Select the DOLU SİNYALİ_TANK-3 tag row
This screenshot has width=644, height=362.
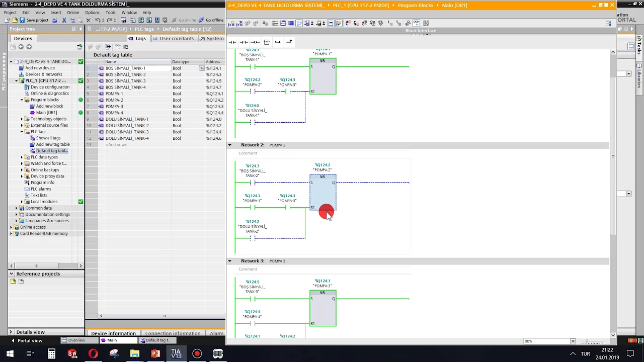(x=155, y=132)
